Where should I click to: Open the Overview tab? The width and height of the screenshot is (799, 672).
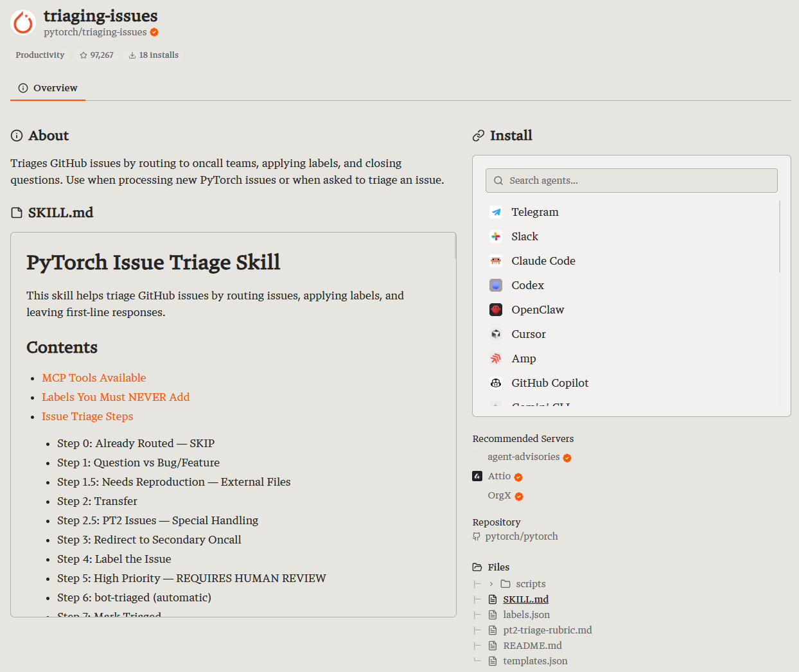48,88
